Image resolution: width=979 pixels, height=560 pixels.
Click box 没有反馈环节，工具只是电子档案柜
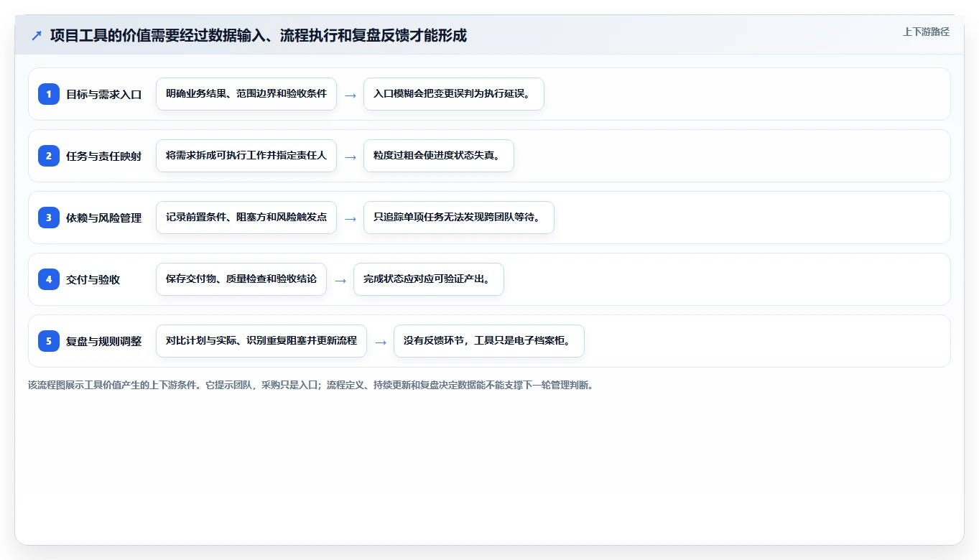pos(489,341)
